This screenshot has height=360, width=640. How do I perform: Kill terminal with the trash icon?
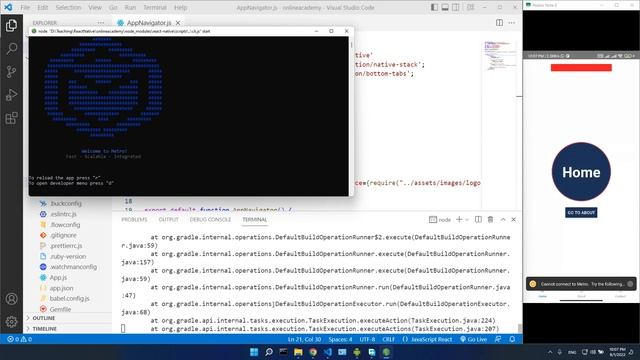point(490,220)
